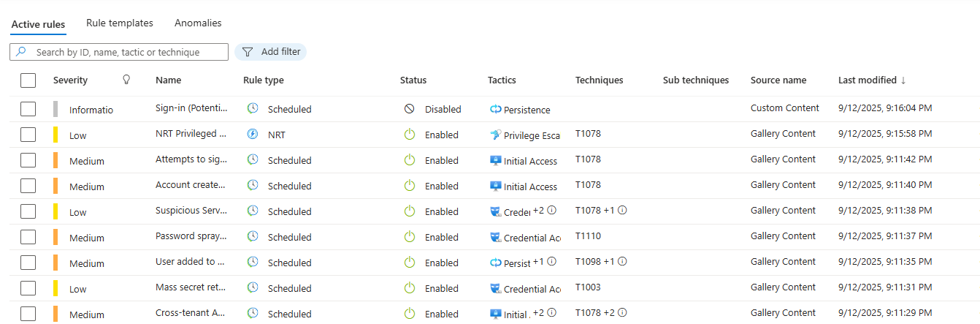The image size is (980, 324).
Task: Click the Scheduled clock icon for Mass secret rule
Action: click(x=253, y=288)
